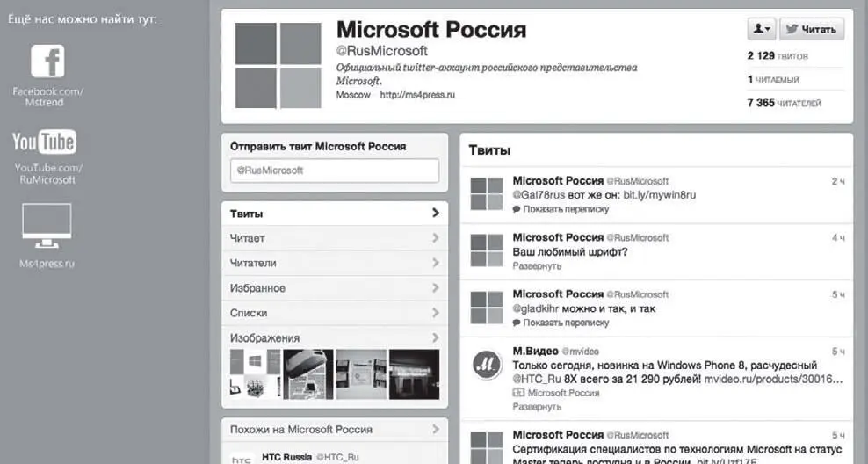Open the user actions dropdown next to Читать

[762, 29]
